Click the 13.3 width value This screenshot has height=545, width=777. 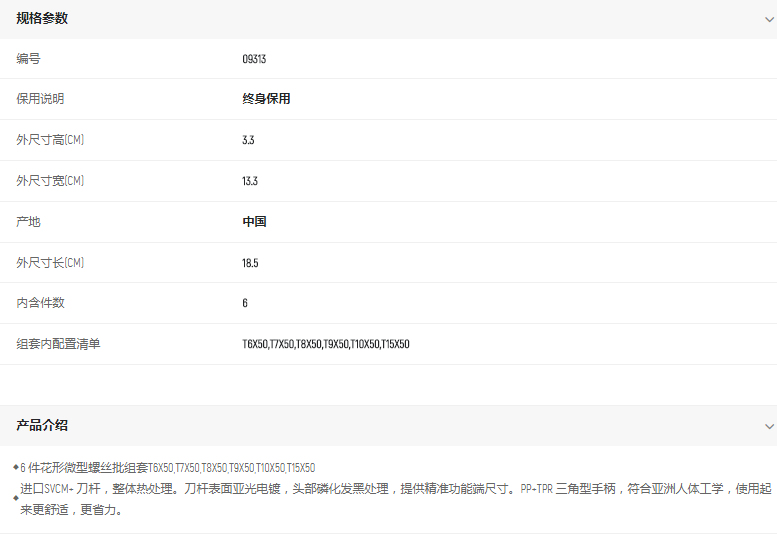pos(250,181)
